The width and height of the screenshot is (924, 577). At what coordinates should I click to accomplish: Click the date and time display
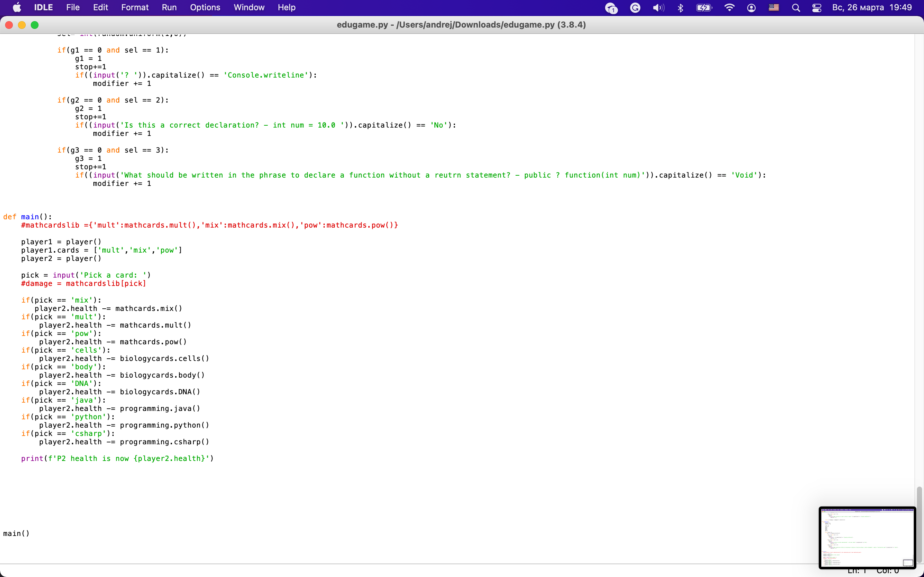[872, 8]
